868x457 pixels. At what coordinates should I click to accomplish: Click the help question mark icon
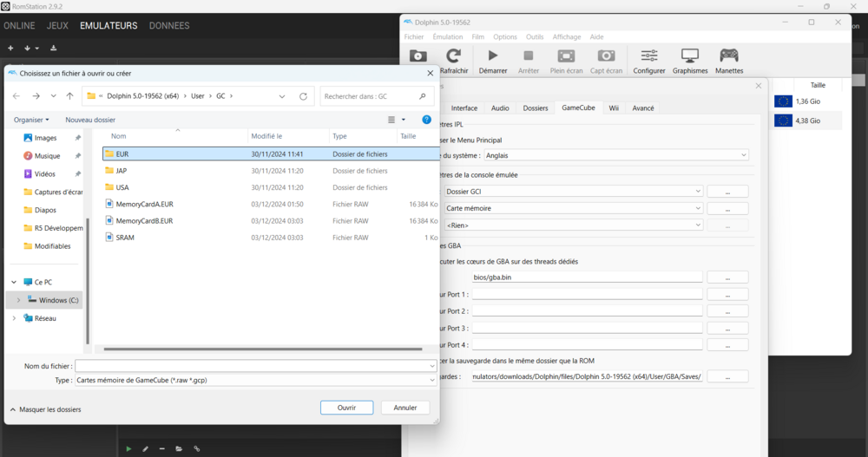coord(426,120)
